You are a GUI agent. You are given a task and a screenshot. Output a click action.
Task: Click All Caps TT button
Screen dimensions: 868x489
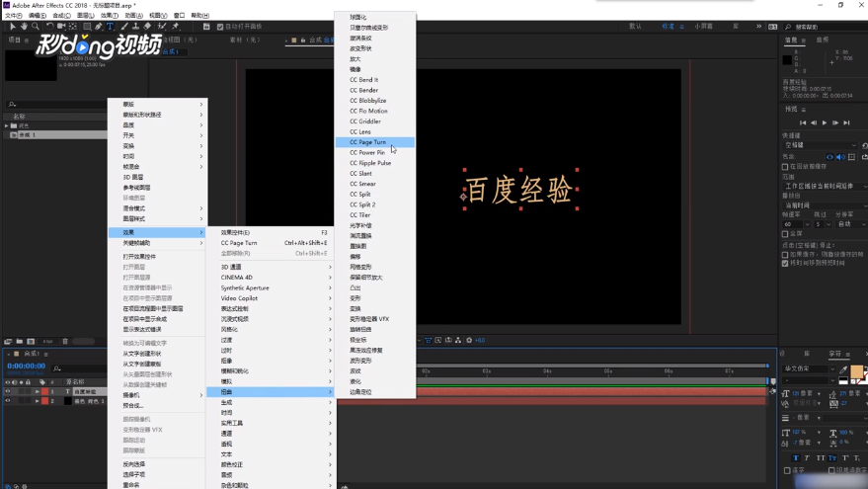821,458
